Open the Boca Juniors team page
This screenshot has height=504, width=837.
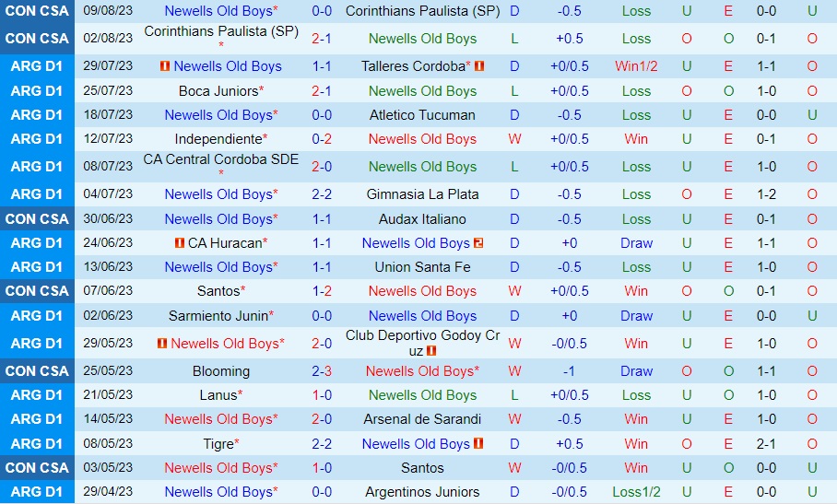tap(218, 91)
